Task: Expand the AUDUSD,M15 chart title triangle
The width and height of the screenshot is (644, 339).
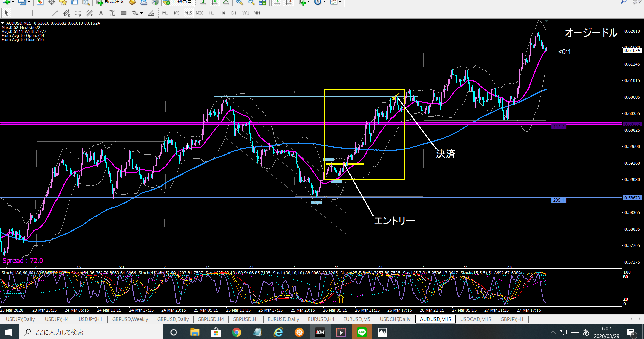Action: (x=3, y=23)
